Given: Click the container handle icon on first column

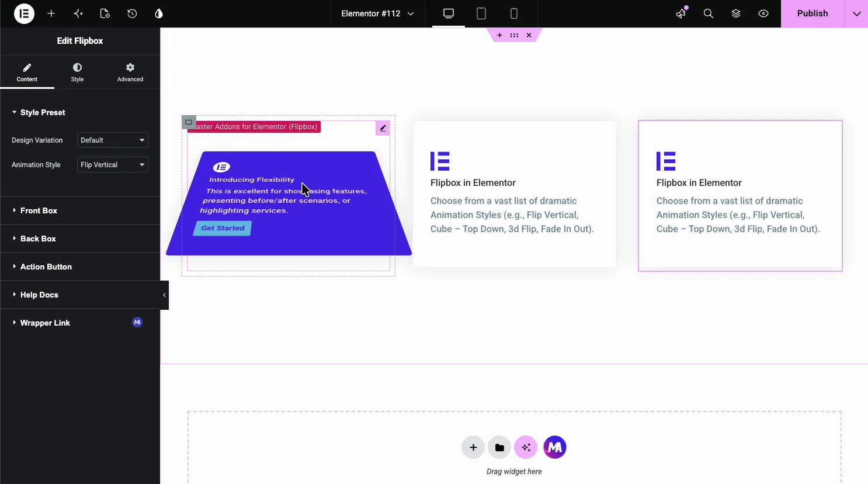Looking at the screenshot, I should [x=189, y=122].
